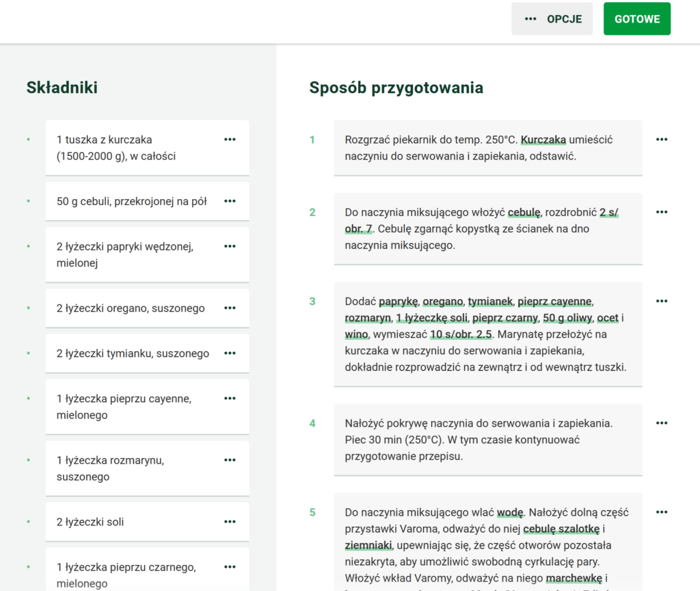700x591 pixels.
Task: Open three-dot menu for tuszka z kurczaka ingredient
Action: tap(230, 140)
